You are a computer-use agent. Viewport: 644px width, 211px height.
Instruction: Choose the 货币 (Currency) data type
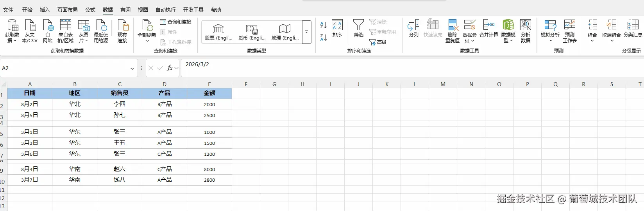252,32
